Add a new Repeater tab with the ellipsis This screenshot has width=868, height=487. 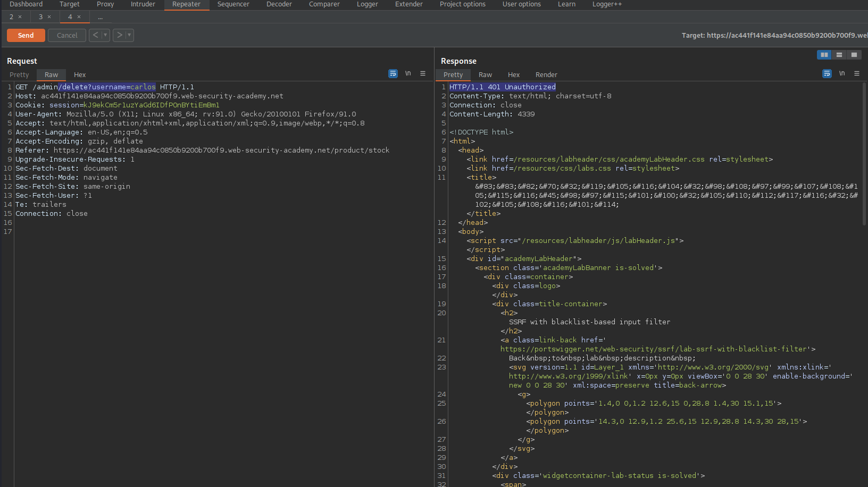100,17
